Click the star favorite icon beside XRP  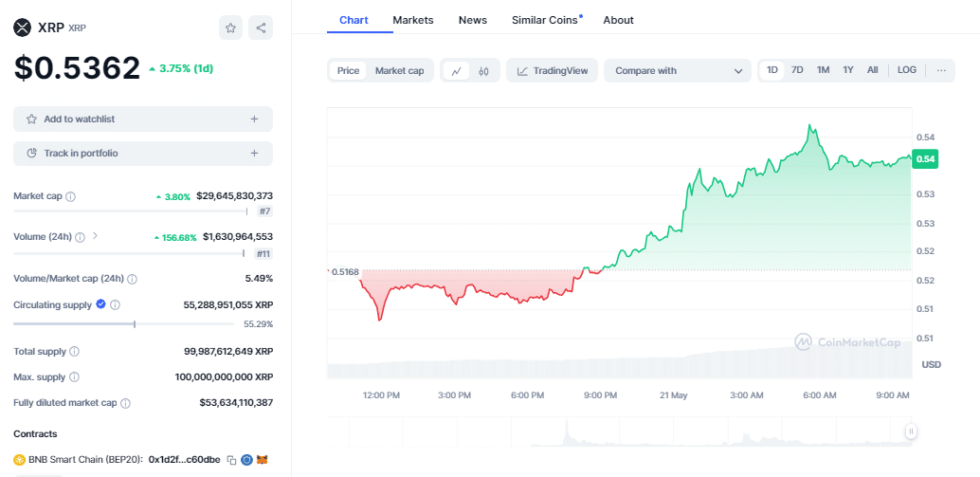click(230, 28)
